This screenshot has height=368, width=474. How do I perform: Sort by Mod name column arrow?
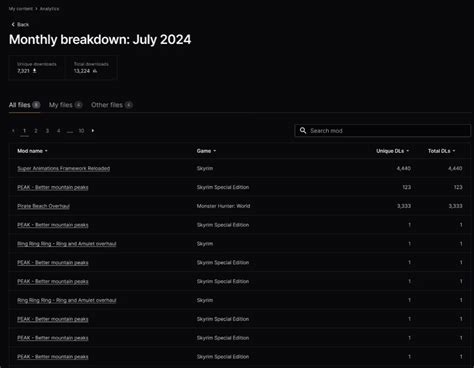46,151
